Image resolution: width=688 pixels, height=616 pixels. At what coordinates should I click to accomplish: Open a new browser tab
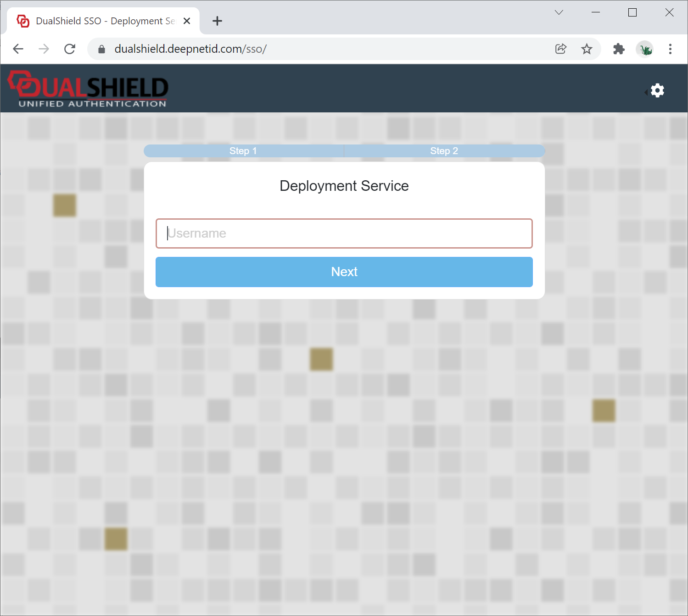pos(217,21)
